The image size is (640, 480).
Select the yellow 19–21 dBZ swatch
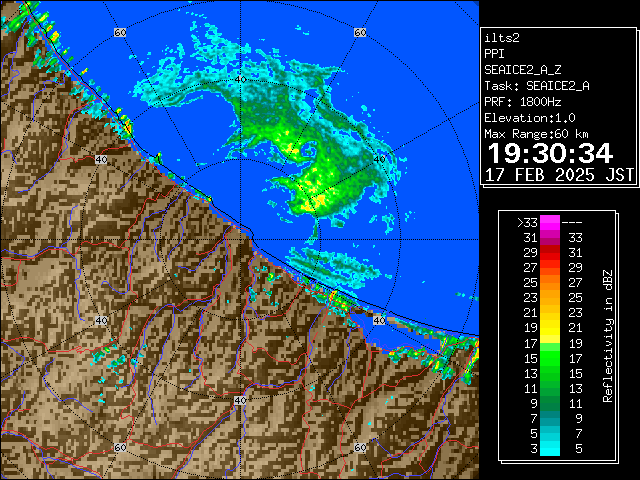coord(550,328)
